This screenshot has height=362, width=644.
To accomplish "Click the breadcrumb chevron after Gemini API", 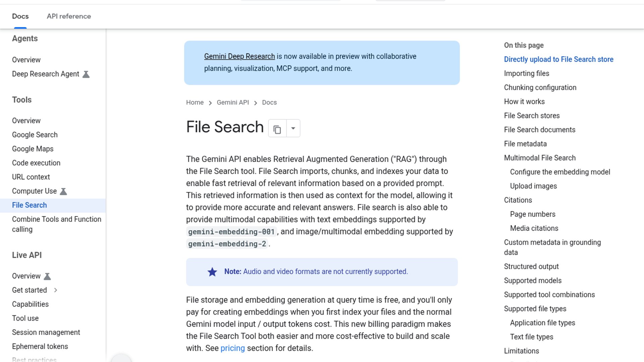I will [256, 103].
